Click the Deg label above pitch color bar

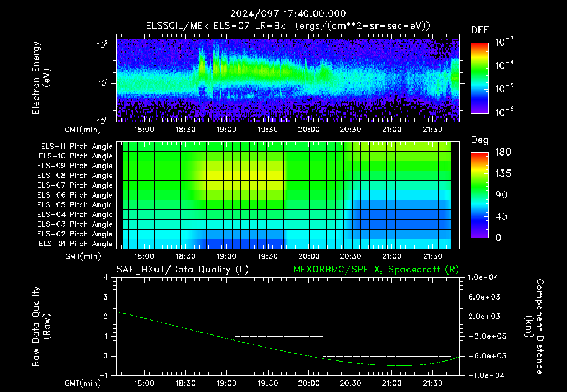click(480, 140)
